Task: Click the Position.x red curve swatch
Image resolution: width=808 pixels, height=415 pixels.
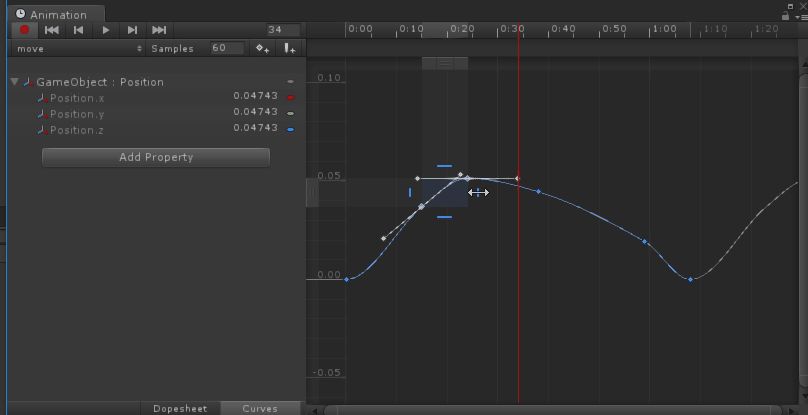Action: coord(291,97)
